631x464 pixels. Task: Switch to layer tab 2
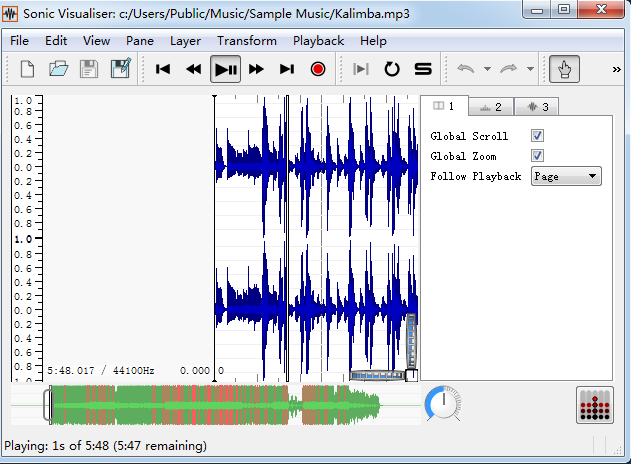491,107
